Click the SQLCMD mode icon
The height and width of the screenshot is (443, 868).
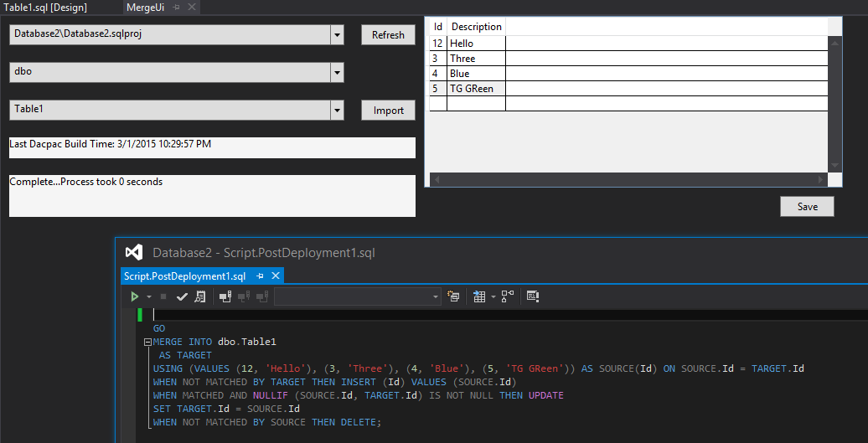[x=533, y=296]
